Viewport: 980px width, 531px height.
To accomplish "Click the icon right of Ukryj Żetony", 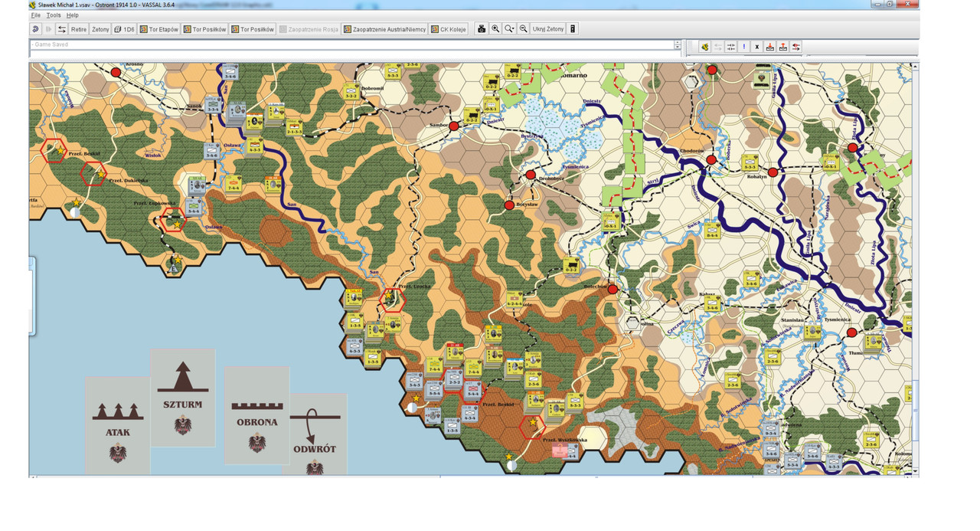I will pos(573,29).
